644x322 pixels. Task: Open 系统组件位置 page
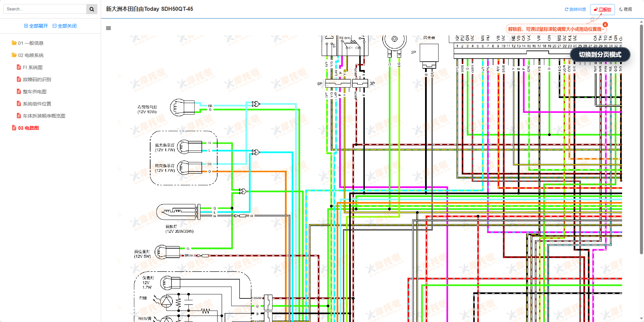coord(37,104)
